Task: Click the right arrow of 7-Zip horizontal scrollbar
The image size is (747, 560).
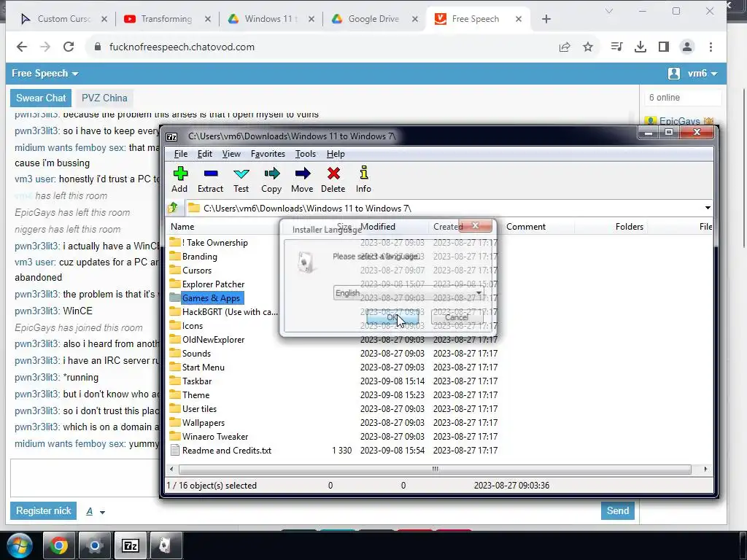Action: 705,469
